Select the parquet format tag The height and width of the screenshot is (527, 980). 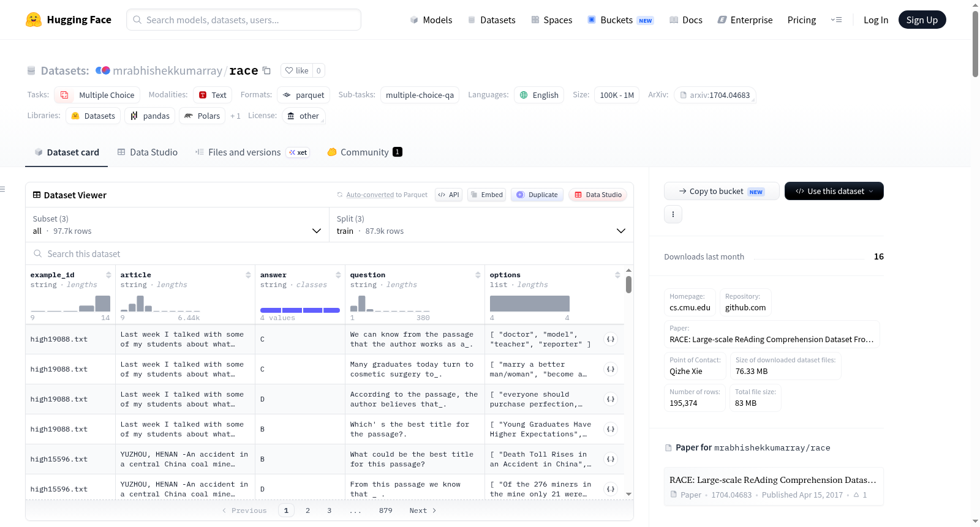click(x=304, y=95)
